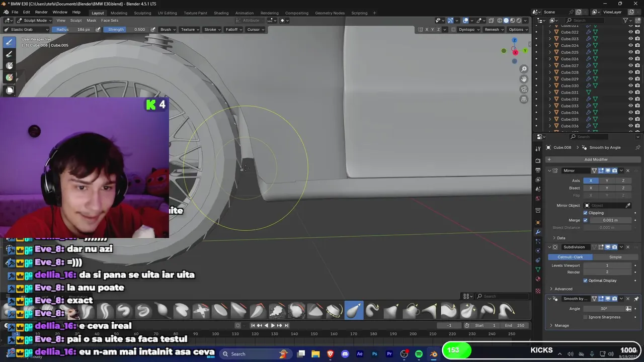The image size is (644, 362).
Task: Open the Options dropdown in the header
Action: (x=518, y=29)
